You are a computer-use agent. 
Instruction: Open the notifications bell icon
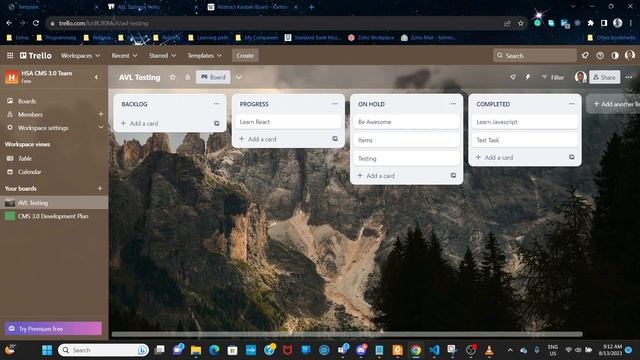(585, 56)
